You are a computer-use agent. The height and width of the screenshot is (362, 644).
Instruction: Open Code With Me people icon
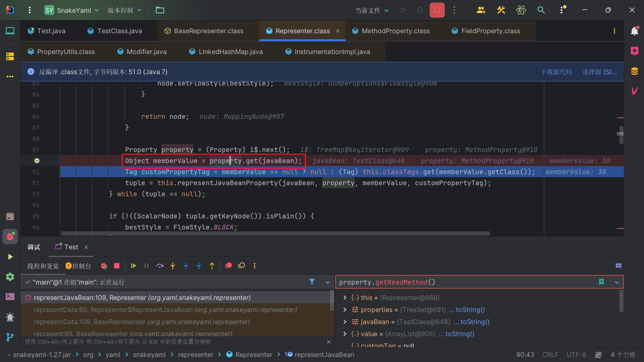(481, 10)
